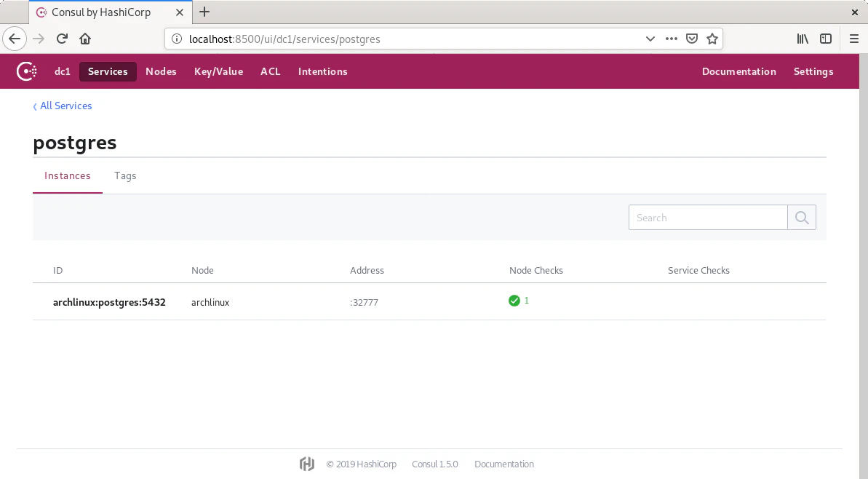
Task: Open the Library bookmarks icon
Action: (x=803, y=39)
